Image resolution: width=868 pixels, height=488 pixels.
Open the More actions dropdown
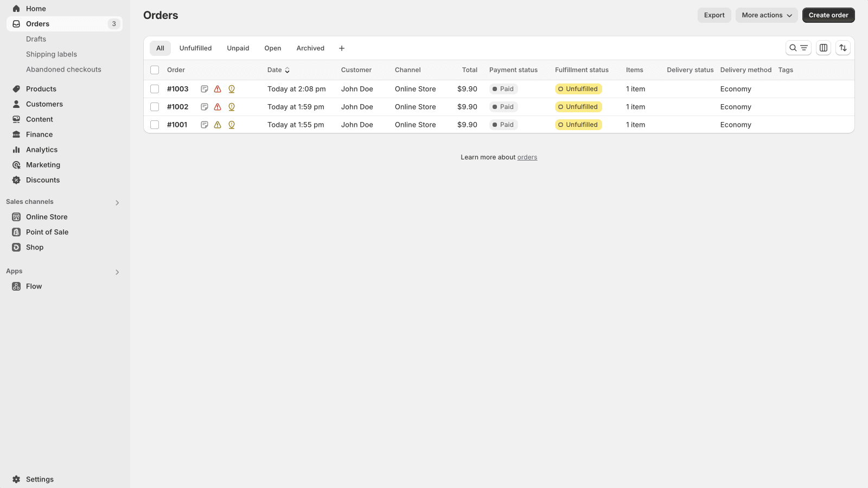pos(765,15)
